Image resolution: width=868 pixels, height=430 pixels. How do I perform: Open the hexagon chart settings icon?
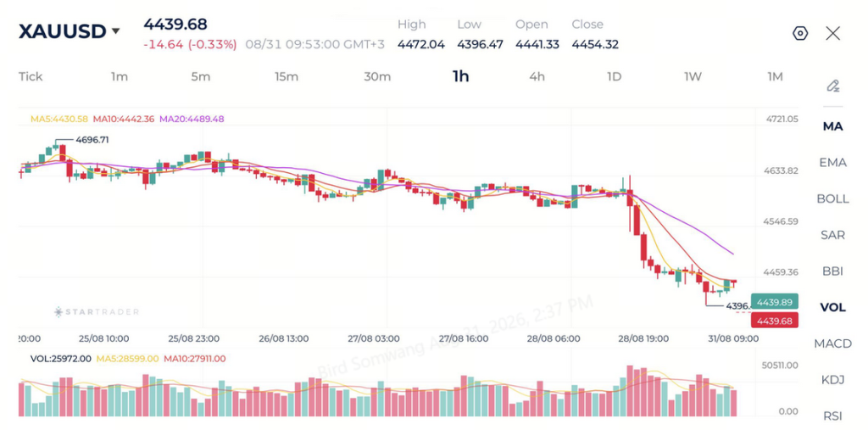(800, 34)
